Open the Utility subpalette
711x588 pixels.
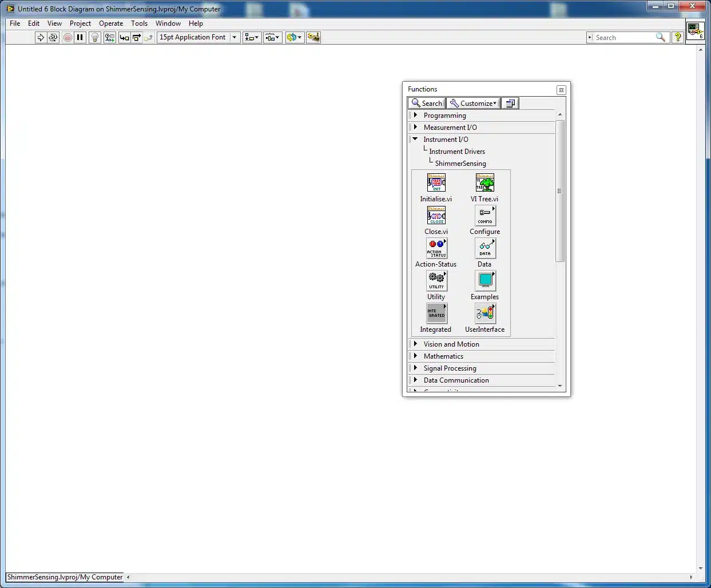tap(436, 281)
